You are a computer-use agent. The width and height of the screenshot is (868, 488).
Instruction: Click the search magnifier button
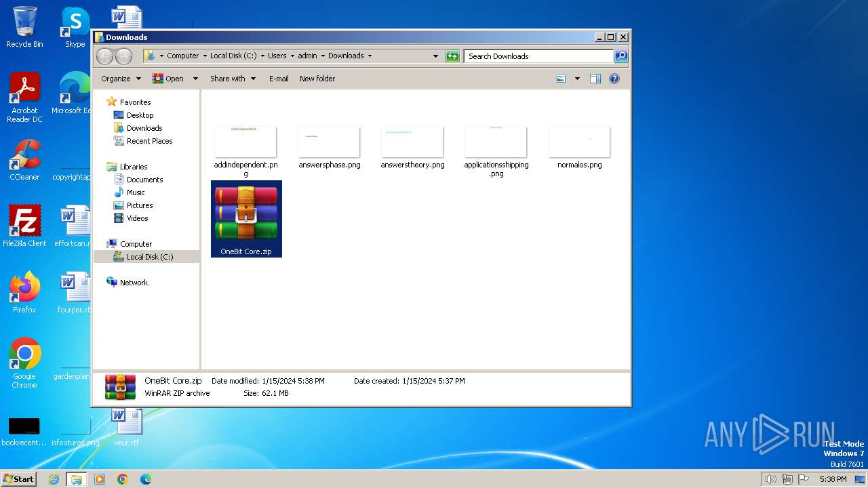(x=621, y=56)
